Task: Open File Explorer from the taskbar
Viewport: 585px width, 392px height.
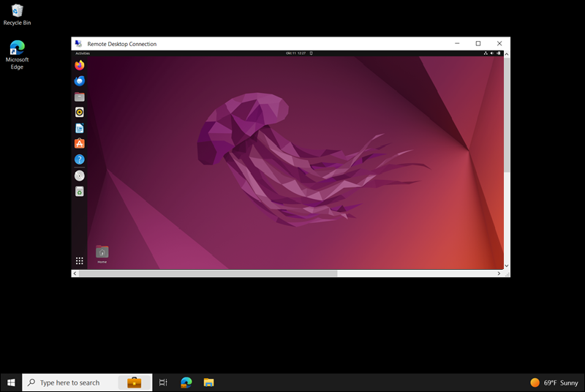Action: coord(208,382)
